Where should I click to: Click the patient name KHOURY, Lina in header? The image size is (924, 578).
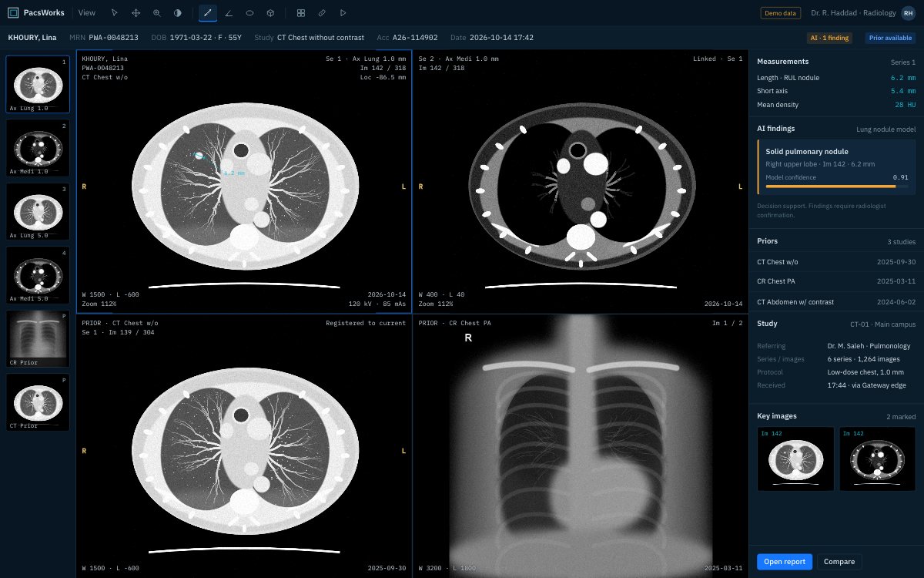[32, 37]
